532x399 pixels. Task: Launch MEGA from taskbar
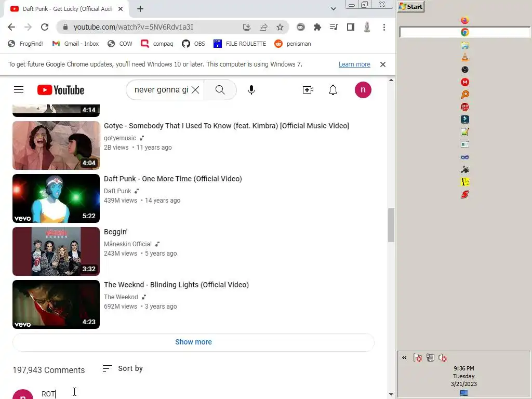(x=465, y=82)
